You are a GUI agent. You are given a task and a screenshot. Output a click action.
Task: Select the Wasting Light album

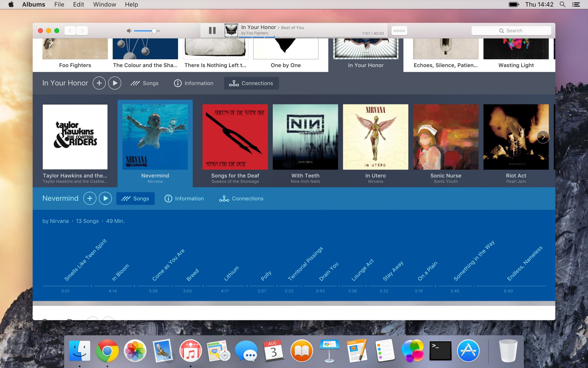(x=516, y=54)
